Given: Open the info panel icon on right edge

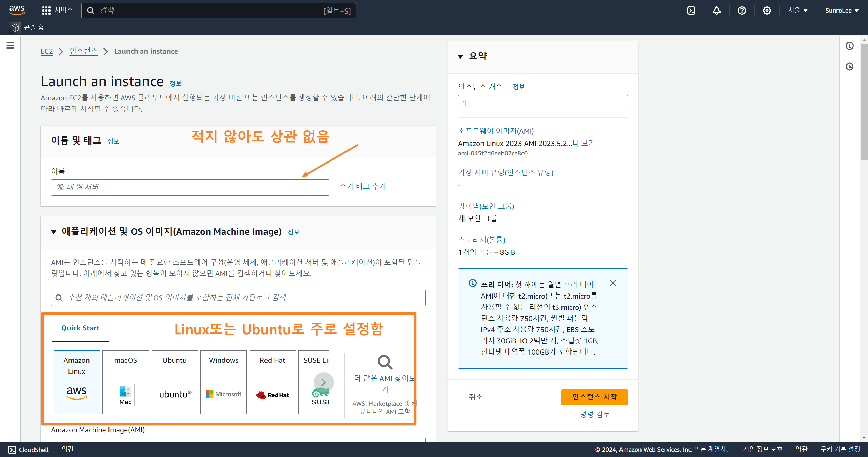Looking at the screenshot, I should [x=849, y=46].
